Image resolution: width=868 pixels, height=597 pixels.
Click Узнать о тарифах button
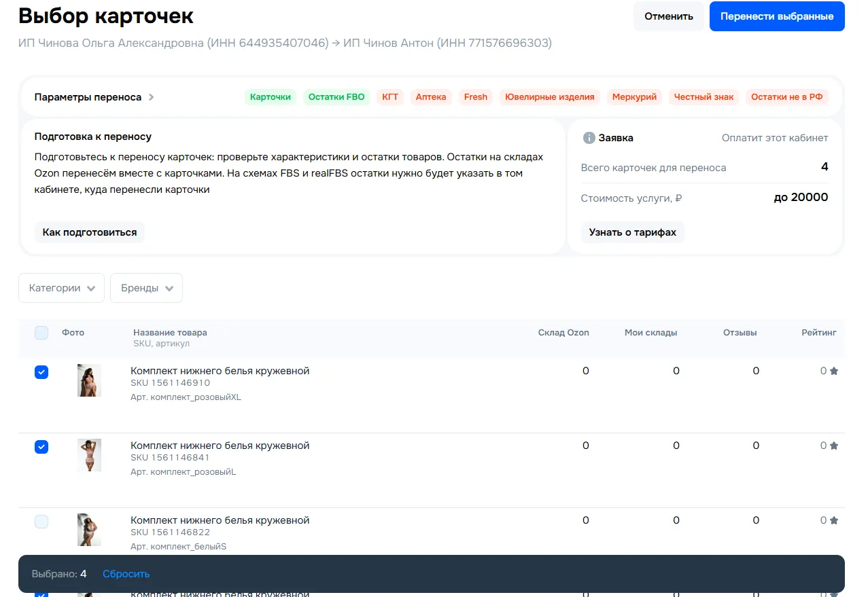point(632,232)
